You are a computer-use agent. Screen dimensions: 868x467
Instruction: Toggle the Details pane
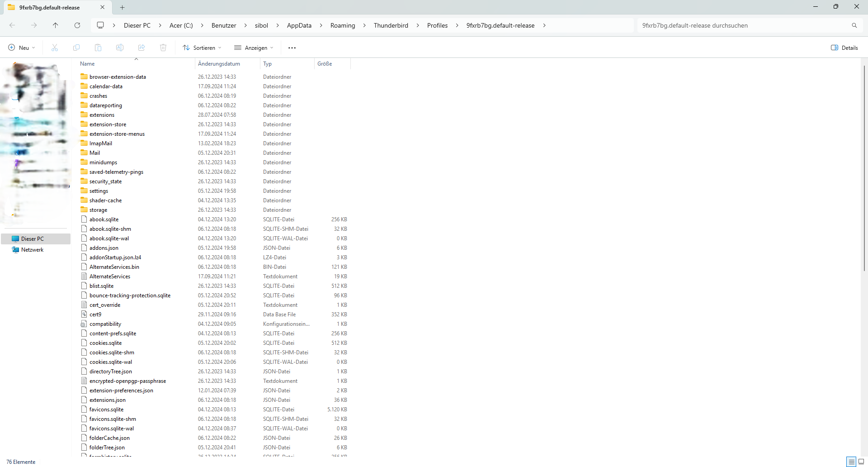844,48
